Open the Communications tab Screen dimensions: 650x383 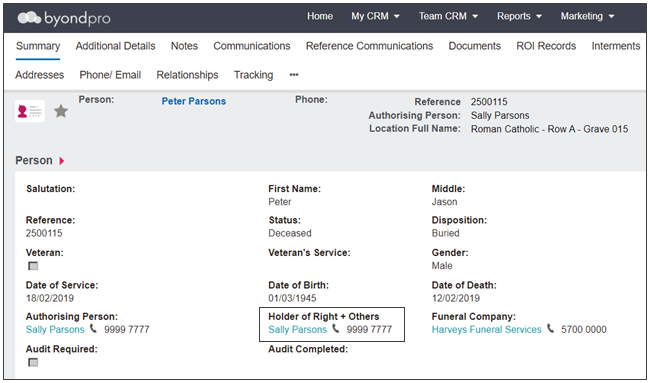point(252,46)
